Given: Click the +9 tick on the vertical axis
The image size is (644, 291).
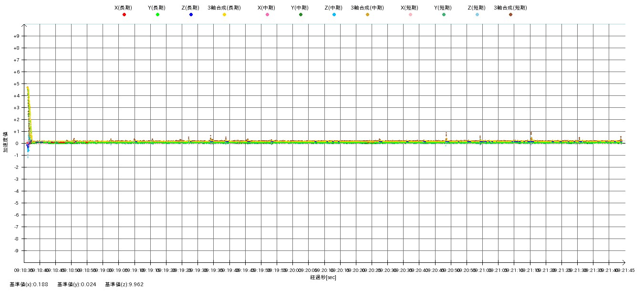Looking at the screenshot, I should [16, 36].
